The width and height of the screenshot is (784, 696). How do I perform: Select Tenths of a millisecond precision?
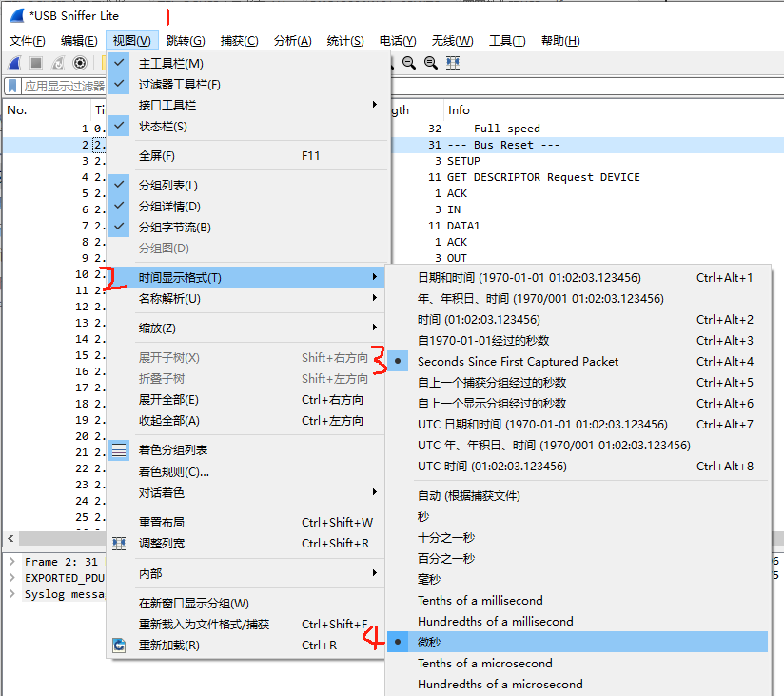click(x=578, y=601)
